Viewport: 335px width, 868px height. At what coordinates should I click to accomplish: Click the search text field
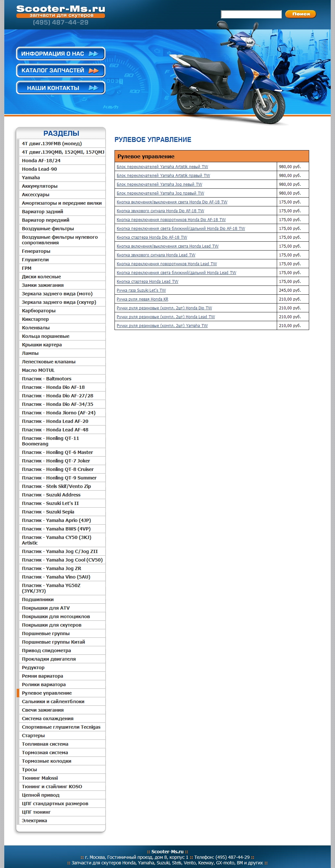point(251,14)
